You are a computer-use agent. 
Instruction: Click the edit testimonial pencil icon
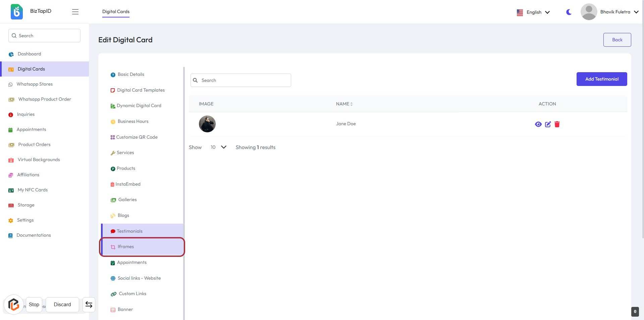[548, 124]
